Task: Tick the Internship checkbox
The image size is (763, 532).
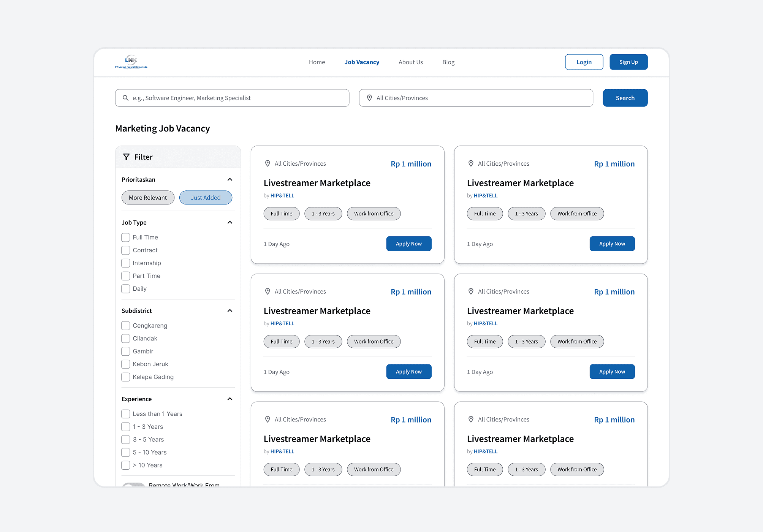Action: pos(126,263)
